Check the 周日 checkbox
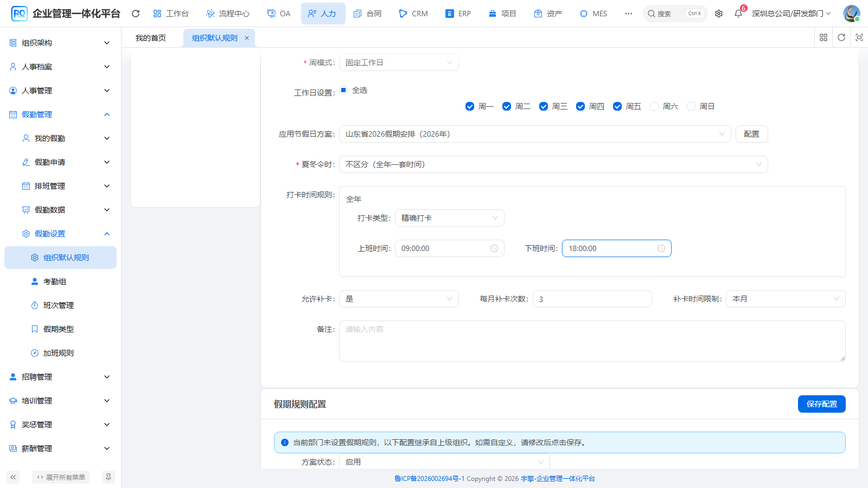The width and height of the screenshot is (868, 488). 691,106
